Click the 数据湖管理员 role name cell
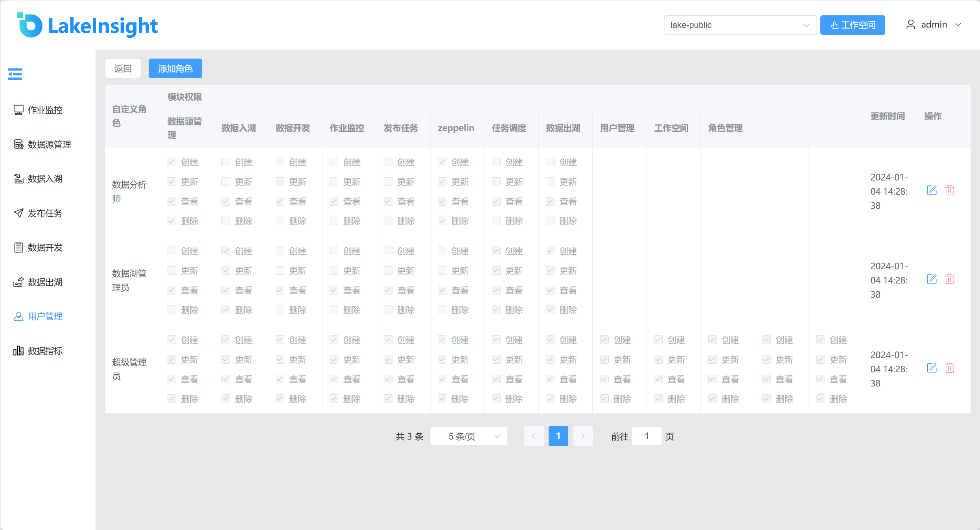The width and height of the screenshot is (980, 530). (x=133, y=281)
